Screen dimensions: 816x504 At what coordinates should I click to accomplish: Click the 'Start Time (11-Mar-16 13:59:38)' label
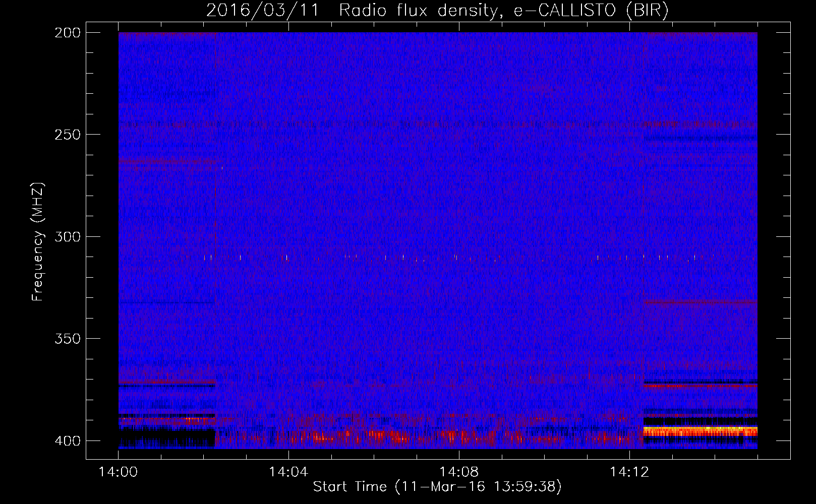tap(437, 487)
